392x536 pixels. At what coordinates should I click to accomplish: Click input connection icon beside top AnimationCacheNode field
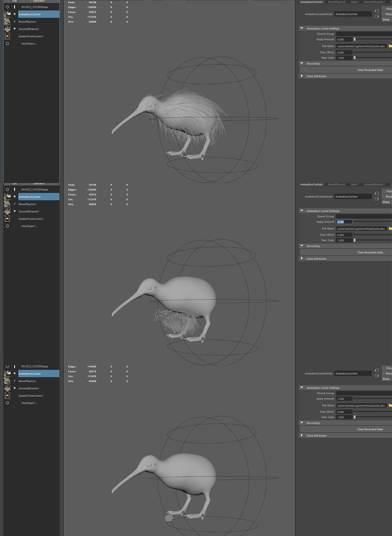click(x=377, y=11)
